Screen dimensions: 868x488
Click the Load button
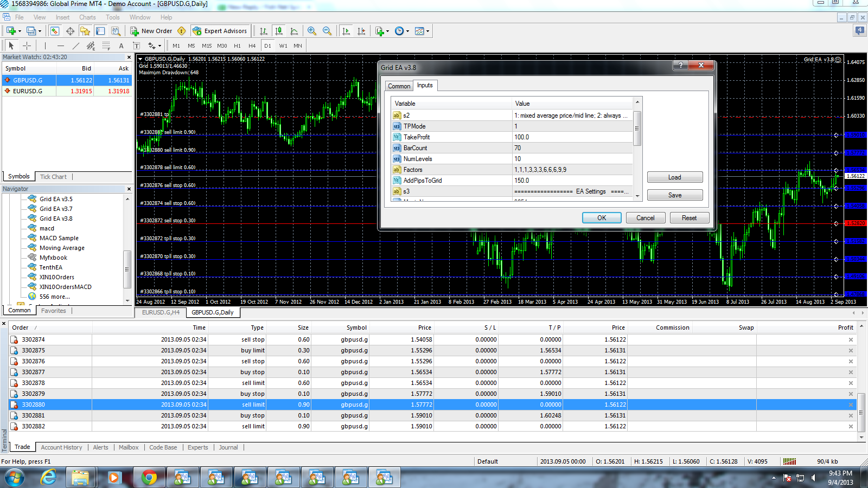click(675, 177)
